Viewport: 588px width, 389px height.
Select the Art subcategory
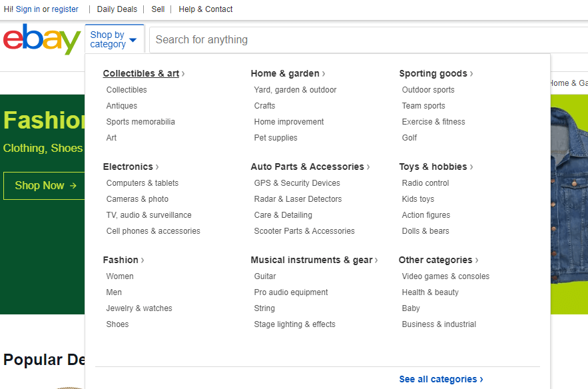tap(111, 138)
